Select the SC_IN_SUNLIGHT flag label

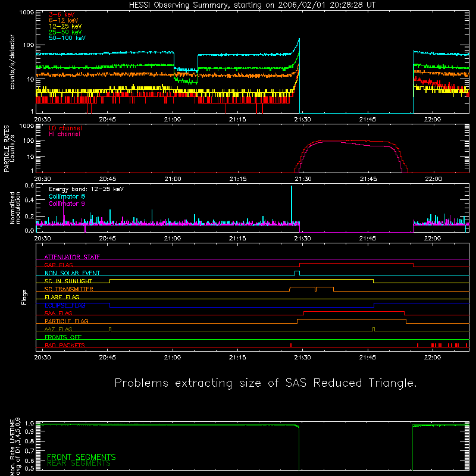68,281
